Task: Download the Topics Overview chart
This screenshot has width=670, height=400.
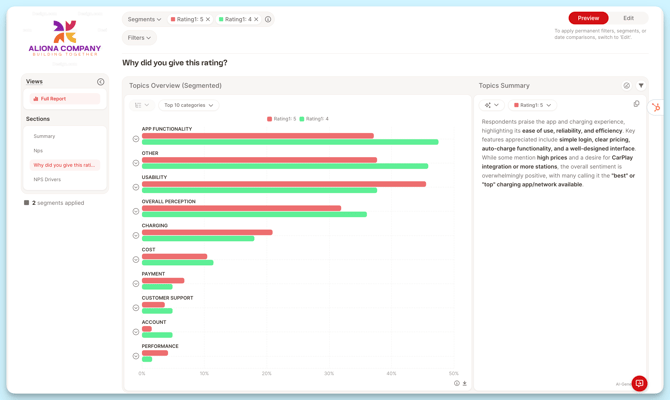Action: pyautogui.click(x=465, y=384)
